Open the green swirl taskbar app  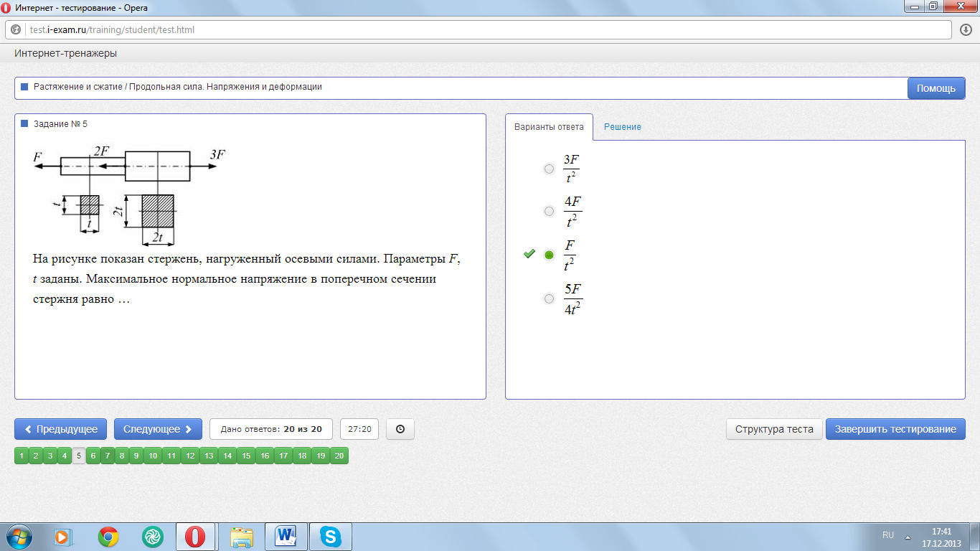pyautogui.click(x=152, y=537)
